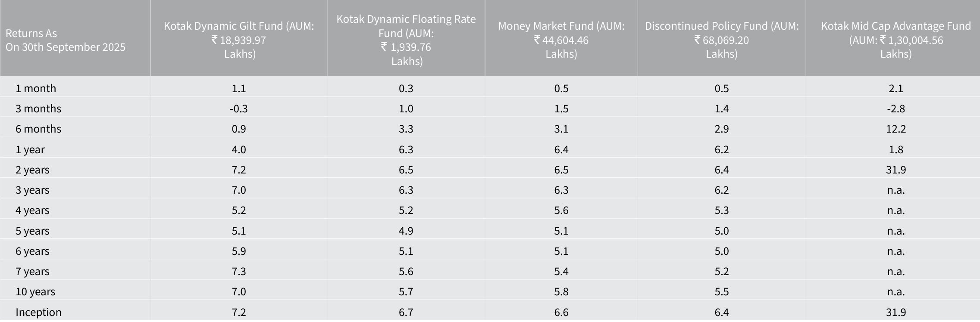Select Gilt Fund's 7 years value 7.3
The image size is (980, 322).
click(x=238, y=271)
